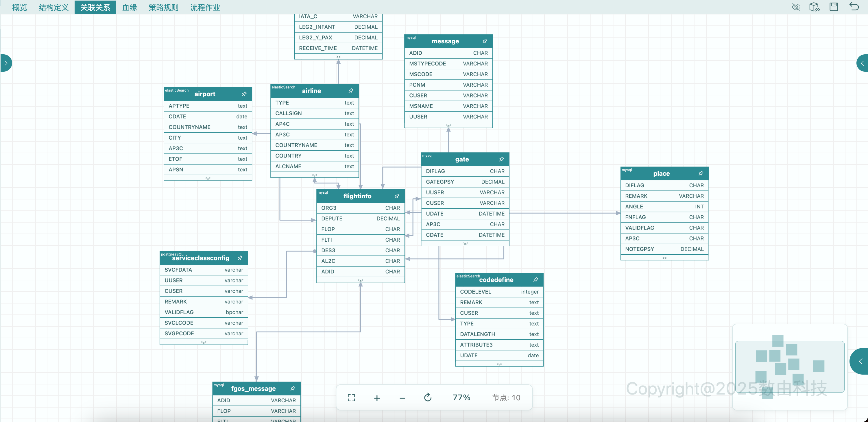Expand more fields in serviceclassconfig table
Image resolution: width=868 pixels, height=422 pixels.
click(x=204, y=342)
